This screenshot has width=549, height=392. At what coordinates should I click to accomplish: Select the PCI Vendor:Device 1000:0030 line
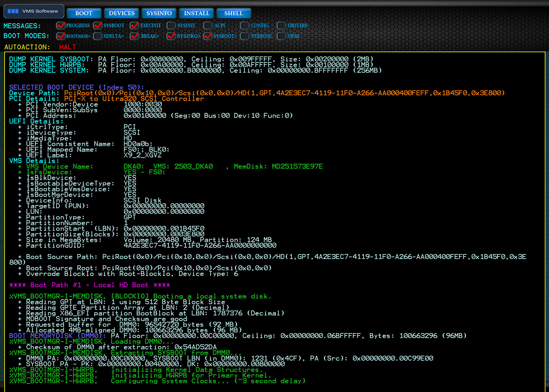tap(90, 104)
